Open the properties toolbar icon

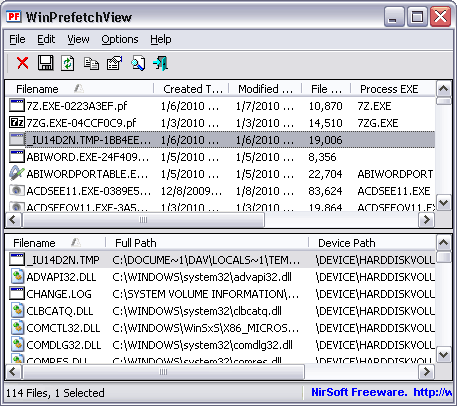click(114, 63)
